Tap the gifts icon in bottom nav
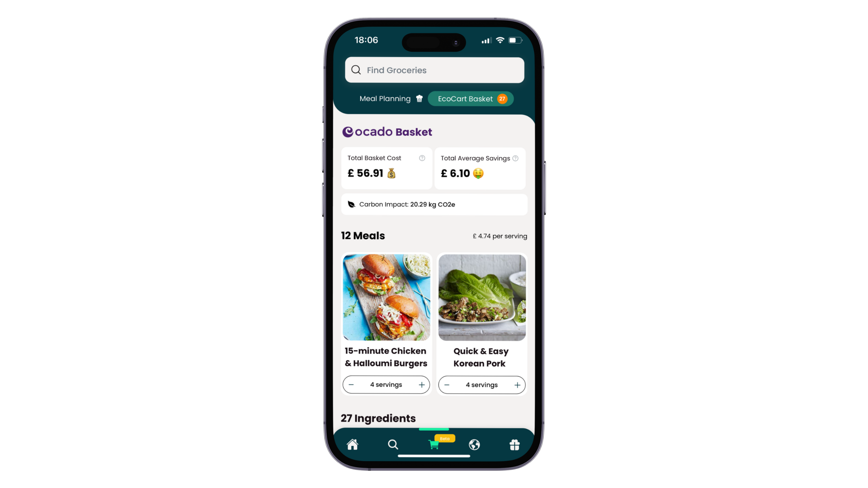868x488 pixels. coord(515,445)
